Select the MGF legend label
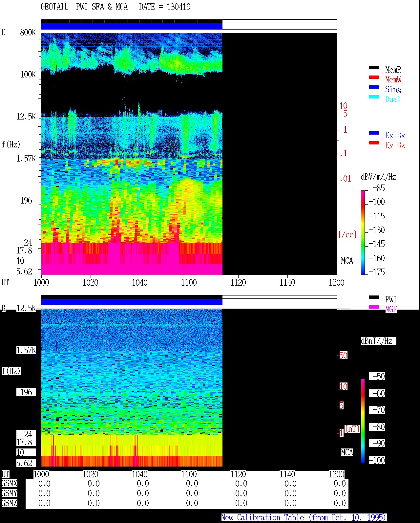Image resolution: width=420 pixels, height=523 pixels. pos(391,309)
